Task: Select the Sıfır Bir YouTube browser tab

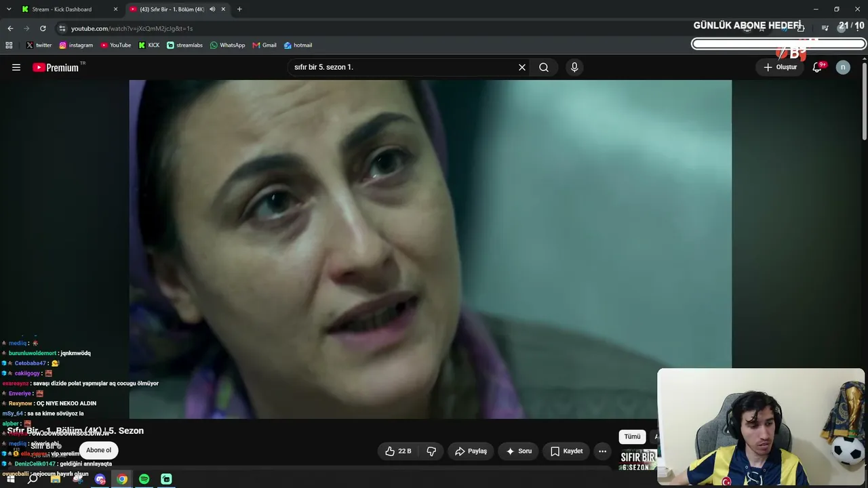Action: (178, 9)
